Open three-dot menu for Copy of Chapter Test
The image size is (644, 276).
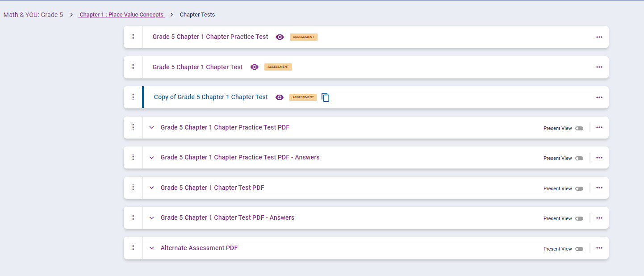coord(599,97)
